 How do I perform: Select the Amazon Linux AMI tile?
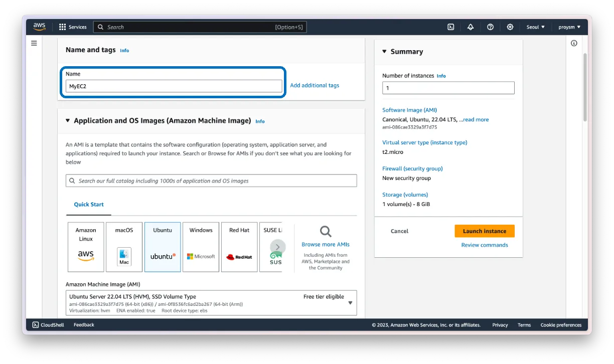click(86, 247)
